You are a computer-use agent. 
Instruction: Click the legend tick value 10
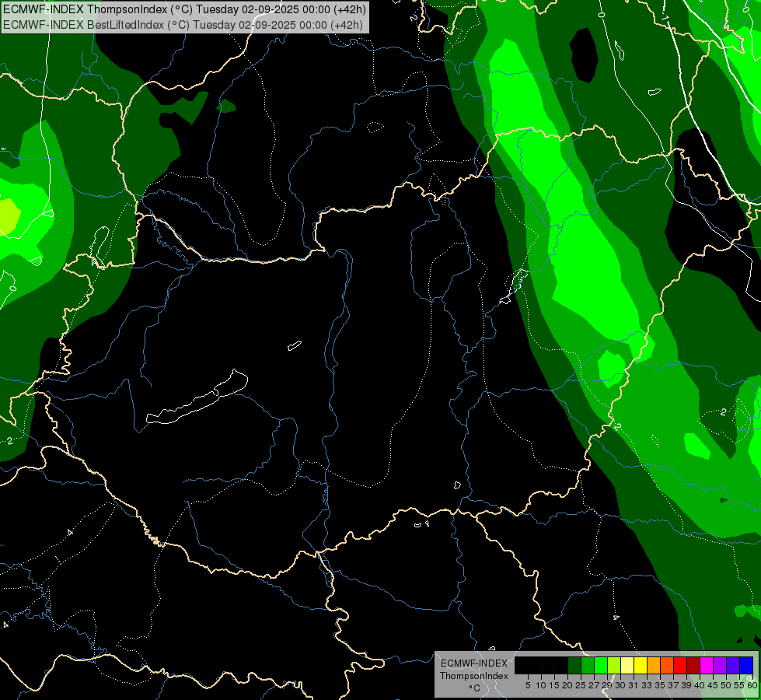point(541,685)
